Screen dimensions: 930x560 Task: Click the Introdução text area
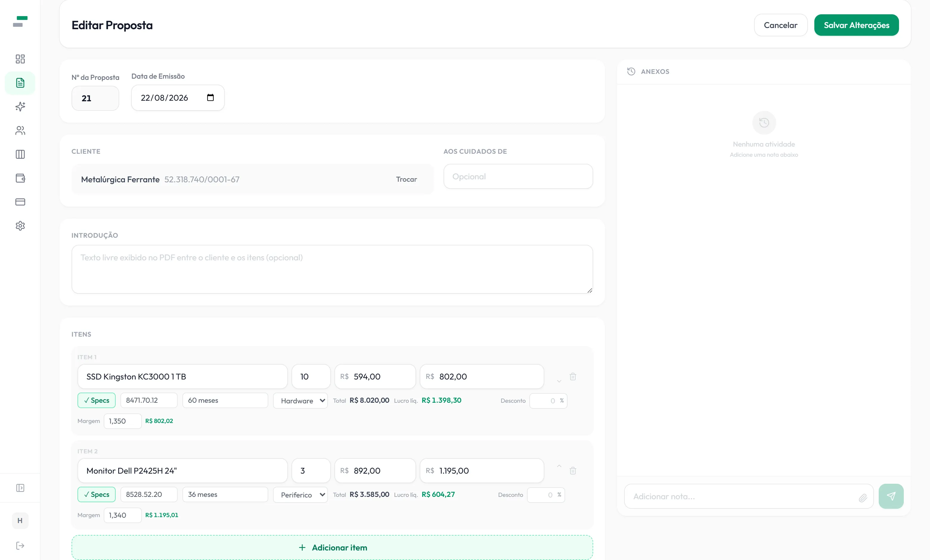coord(332,269)
